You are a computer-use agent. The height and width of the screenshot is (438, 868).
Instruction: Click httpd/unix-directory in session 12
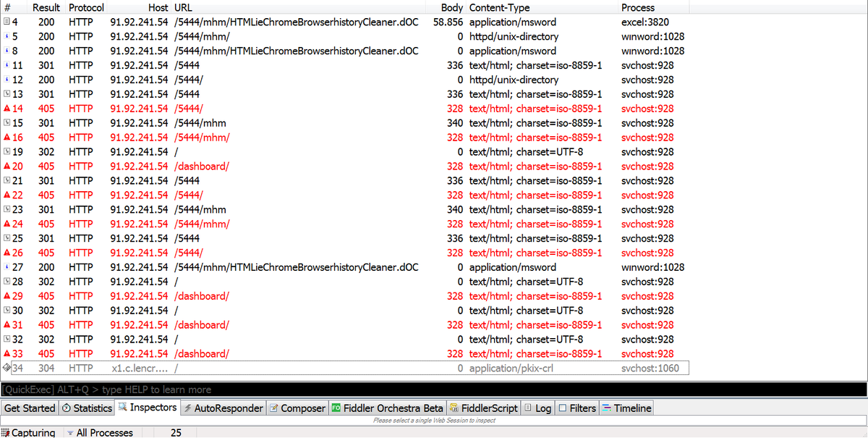click(x=514, y=80)
